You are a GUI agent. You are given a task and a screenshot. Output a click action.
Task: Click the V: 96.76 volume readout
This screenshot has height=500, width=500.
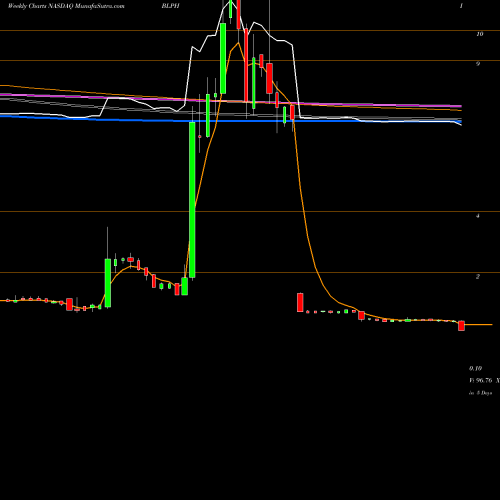click(481, 380)
